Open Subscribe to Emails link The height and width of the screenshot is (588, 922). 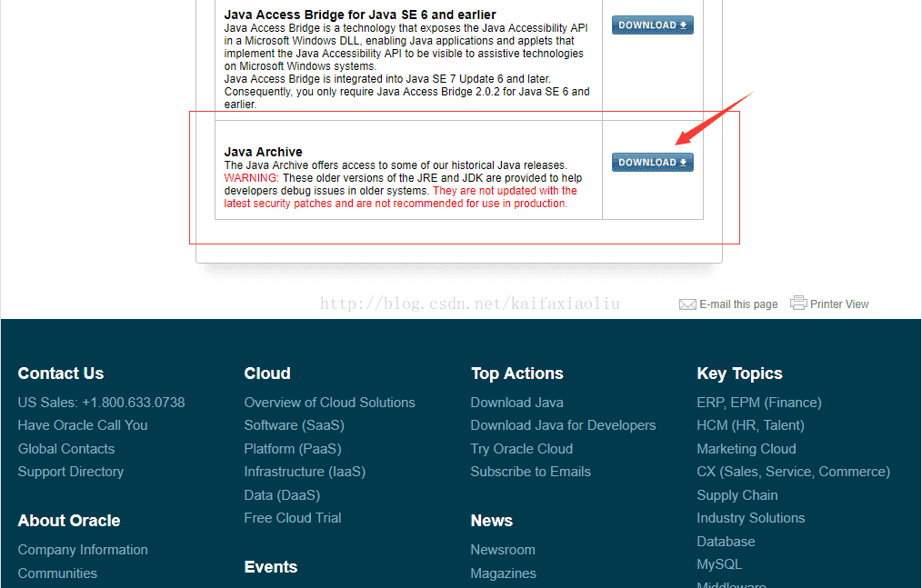[530, 473]
